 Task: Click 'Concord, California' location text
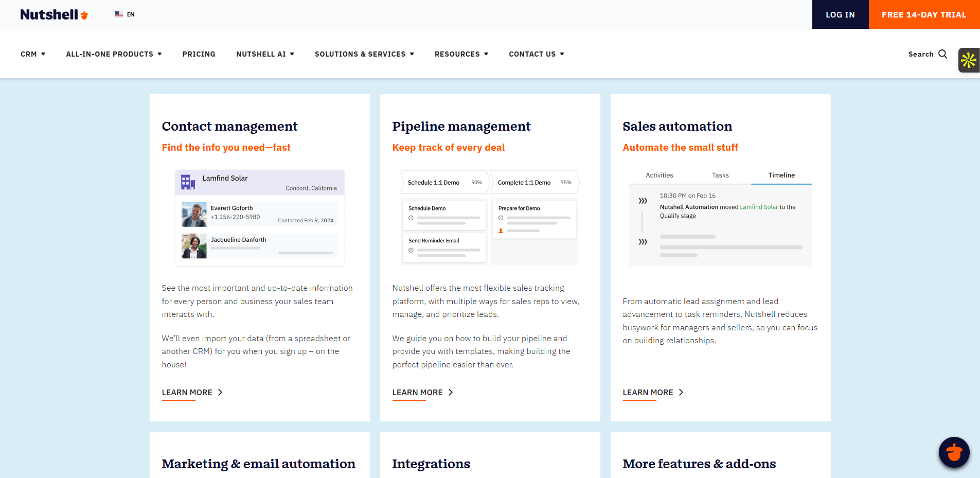pyautogui.click(x=311, y=188)
